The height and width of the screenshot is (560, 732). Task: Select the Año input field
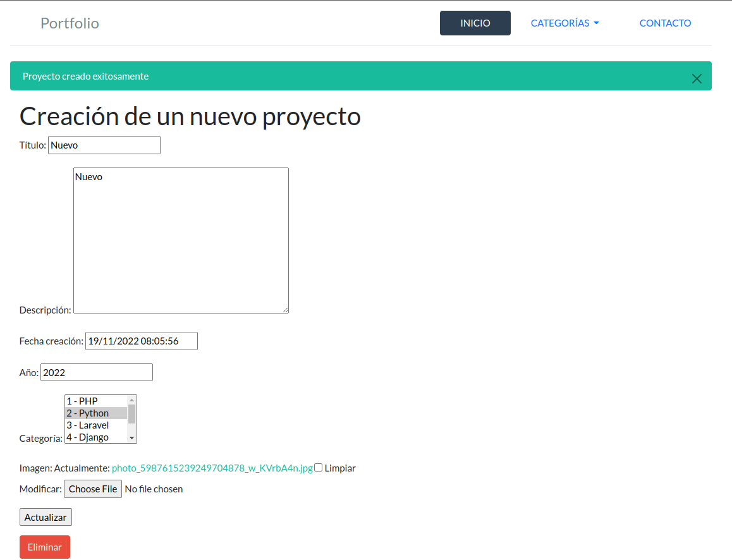pyautogui.click(x=96, y=373)
